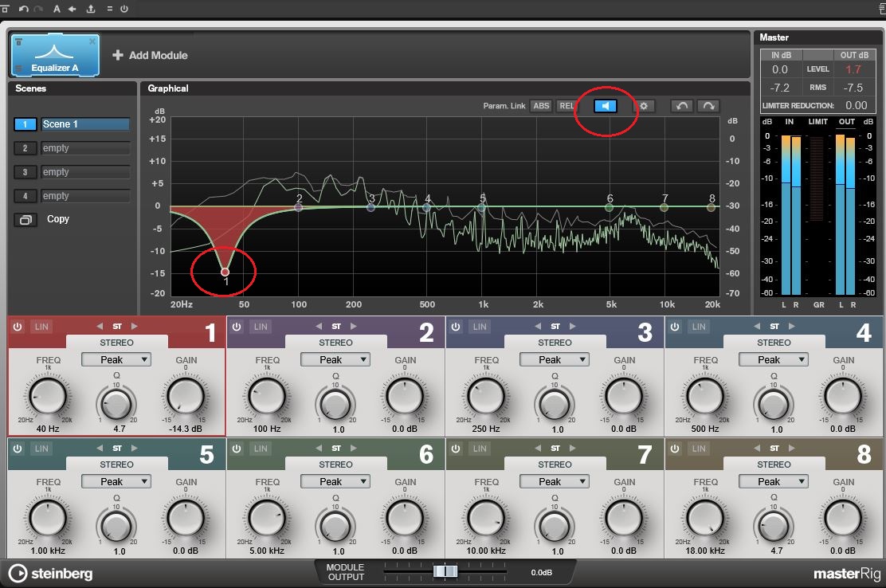Click the Copy scene icon
This screenshot has width=886, height=588.
point(25,220)
